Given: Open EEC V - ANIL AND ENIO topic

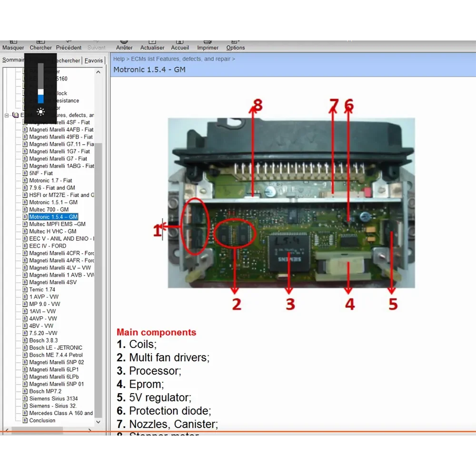Looking at the screenshot, I should click(x=61, y=238).
